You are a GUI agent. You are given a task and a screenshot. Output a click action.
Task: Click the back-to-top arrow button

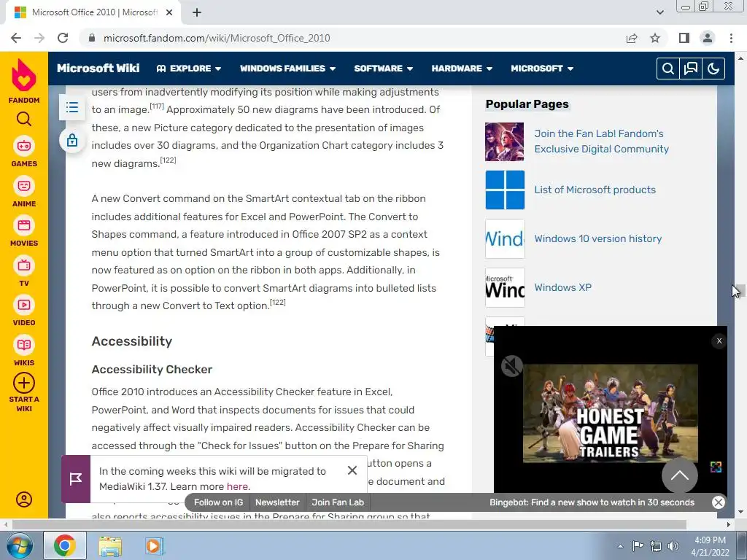[679, 475]
